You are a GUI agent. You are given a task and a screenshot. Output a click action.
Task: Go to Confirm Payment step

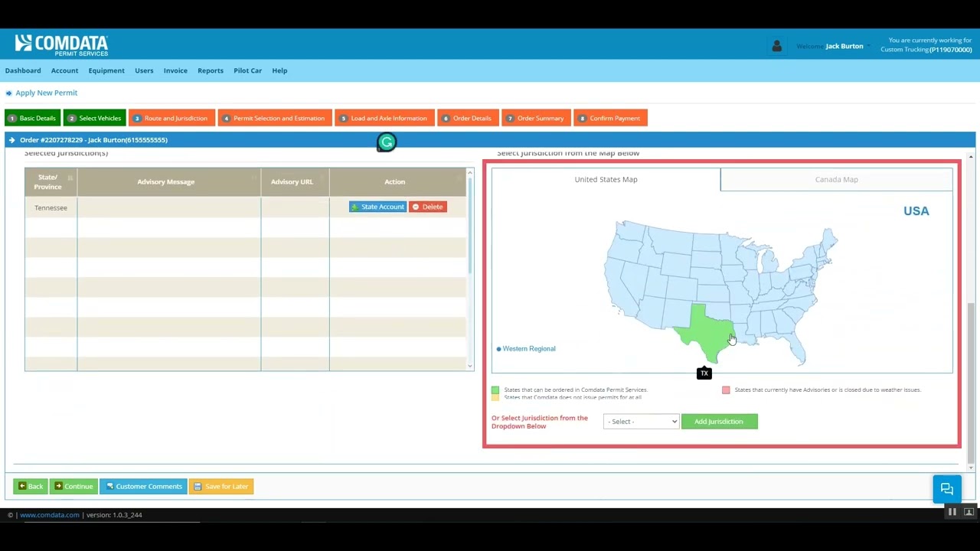point(610,118)
